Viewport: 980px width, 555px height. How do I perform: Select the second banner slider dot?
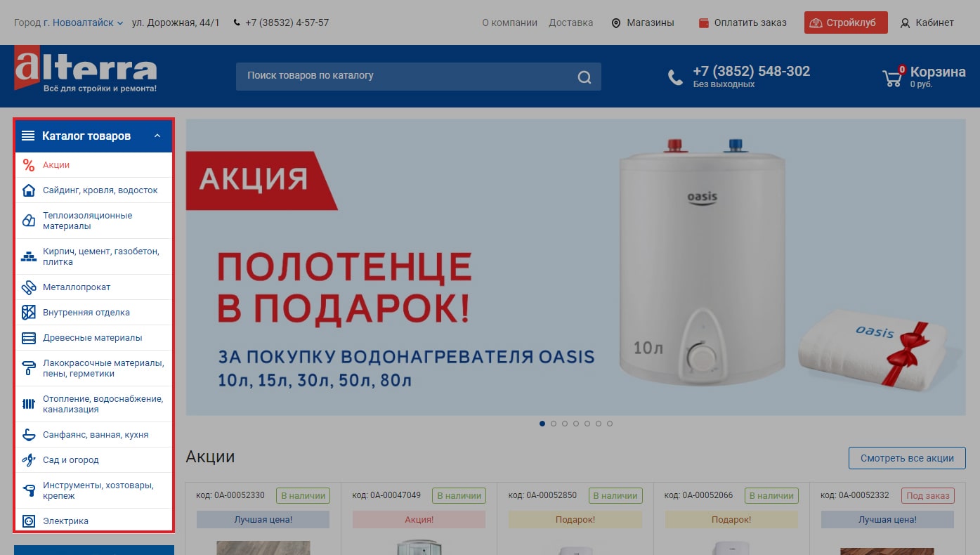click(554, 424)
